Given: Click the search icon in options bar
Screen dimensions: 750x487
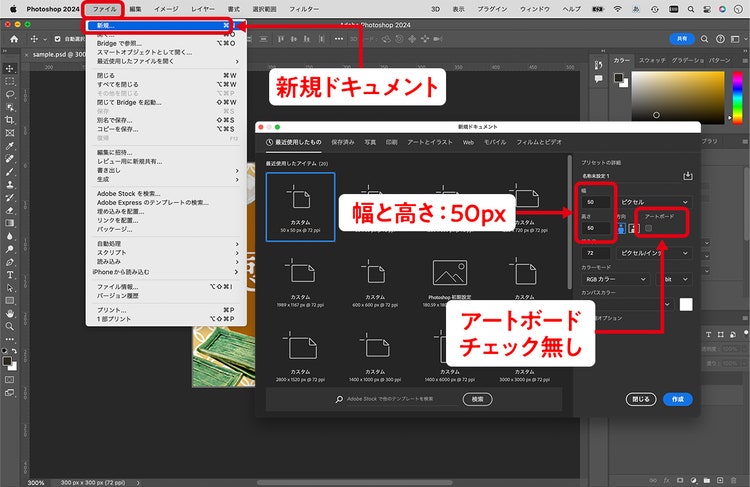Looking at the screenshot, I should click(705, 39).
